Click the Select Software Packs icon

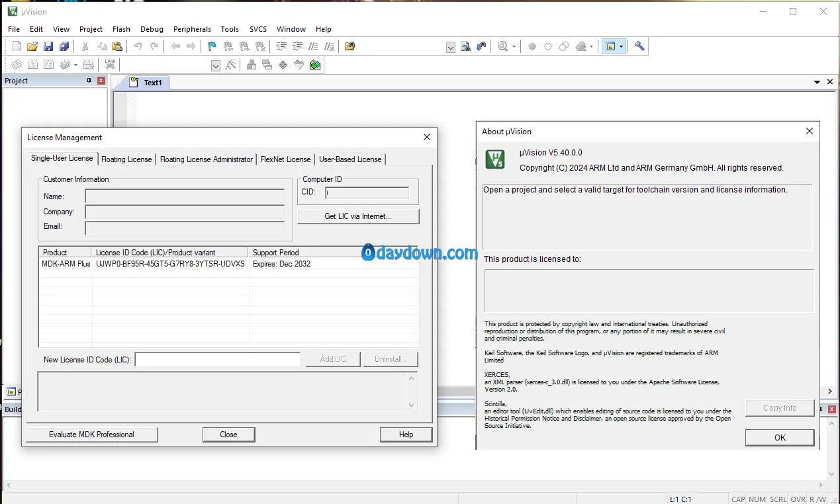pyautogui.click(x=299, y=65)
